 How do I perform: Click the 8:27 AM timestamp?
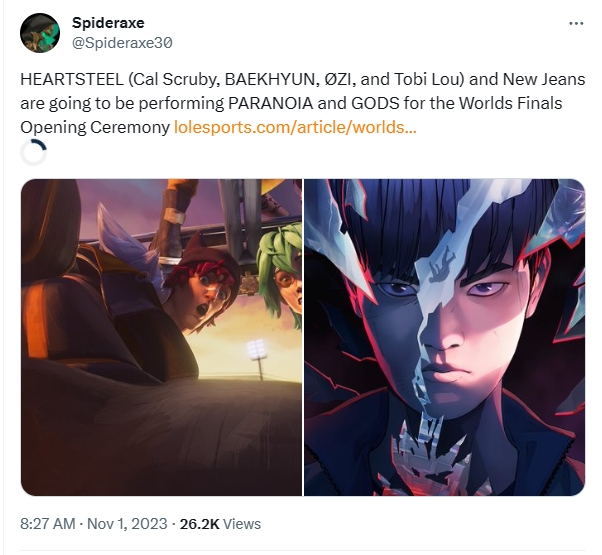[x=48, y=524]
